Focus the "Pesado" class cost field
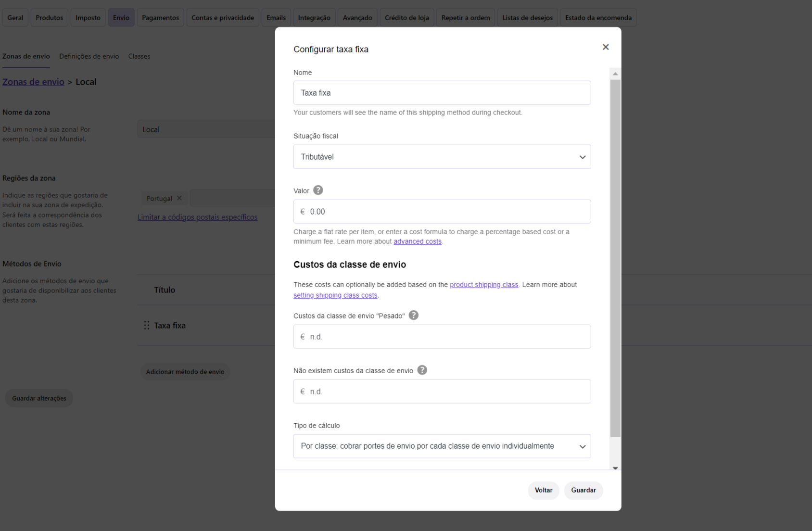812x531 pixels. click(442, 337)
